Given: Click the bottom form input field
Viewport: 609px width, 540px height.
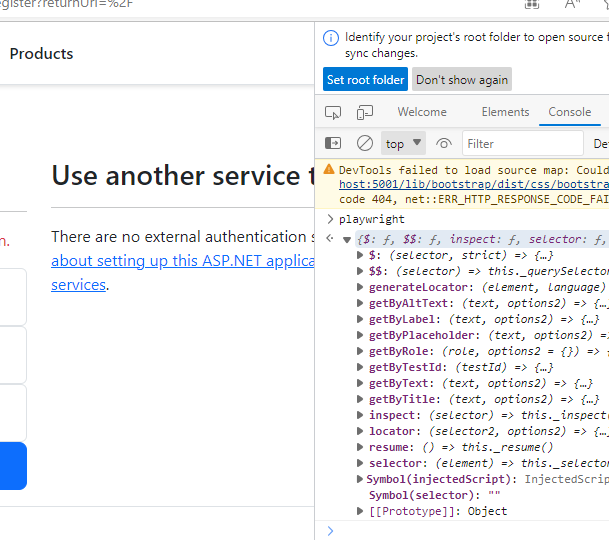Looking at the screenshot, I should point(13,413).
